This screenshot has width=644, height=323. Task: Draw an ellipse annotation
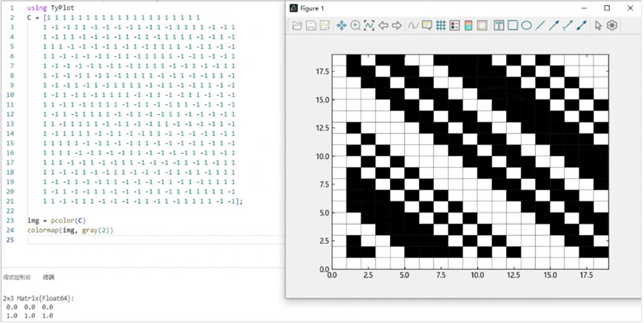[526, 25]
